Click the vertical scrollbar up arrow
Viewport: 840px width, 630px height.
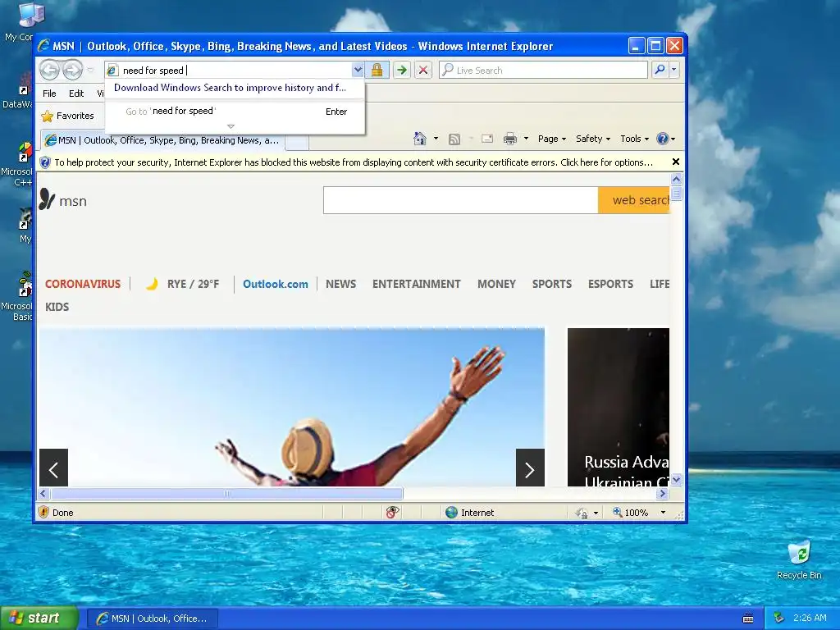676,180
